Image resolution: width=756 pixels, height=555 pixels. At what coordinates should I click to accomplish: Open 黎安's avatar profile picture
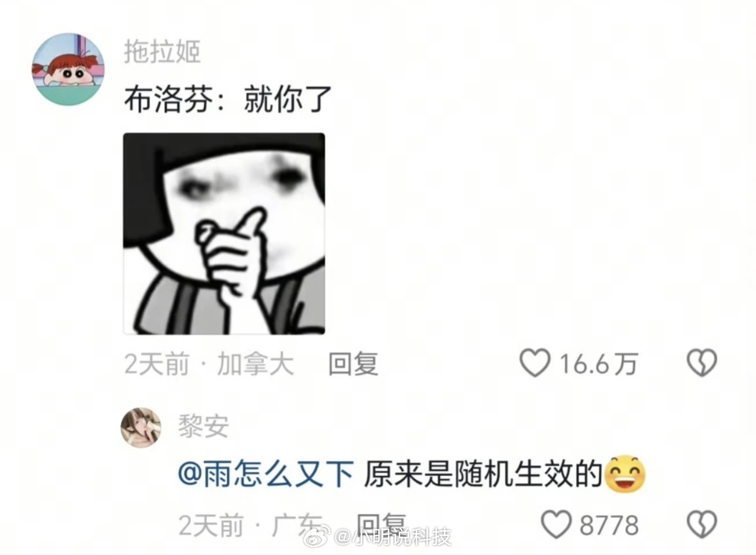141,427
